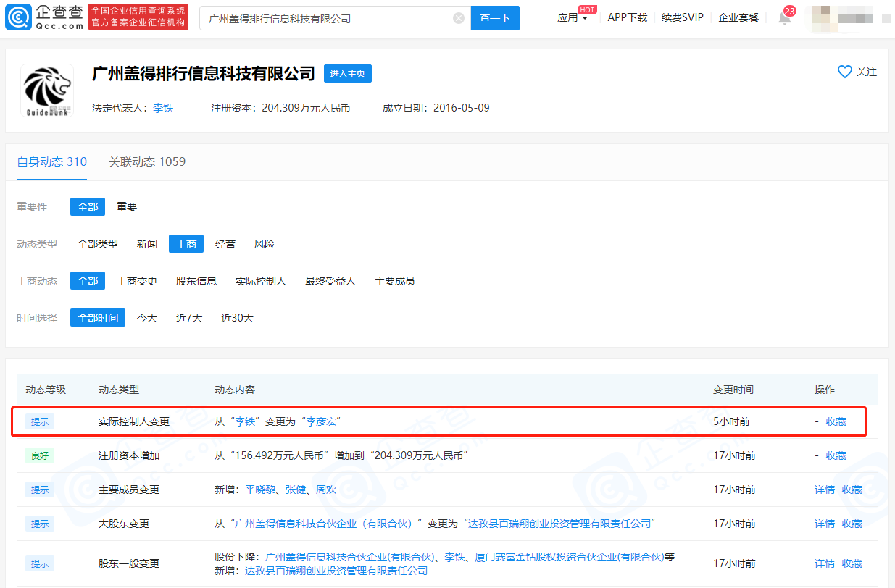The height and width of the screenshot is (588, 895).
Task: Open 周欢 member link
Action: click(x=326, y=490)
